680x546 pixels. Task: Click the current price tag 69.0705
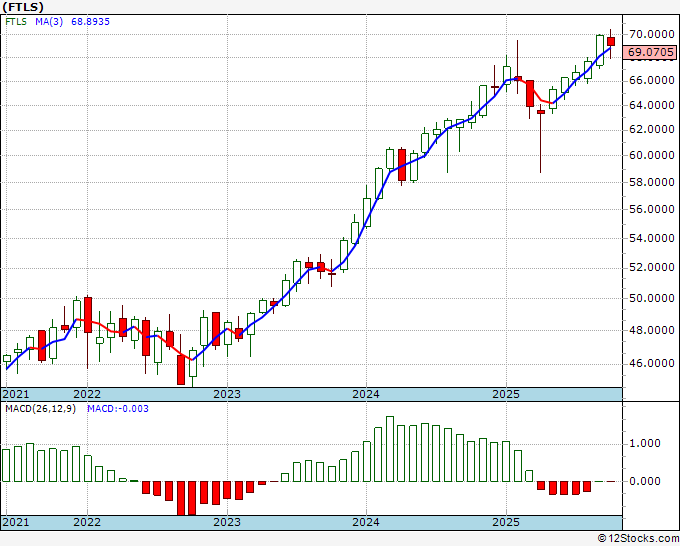click(651, 52)
